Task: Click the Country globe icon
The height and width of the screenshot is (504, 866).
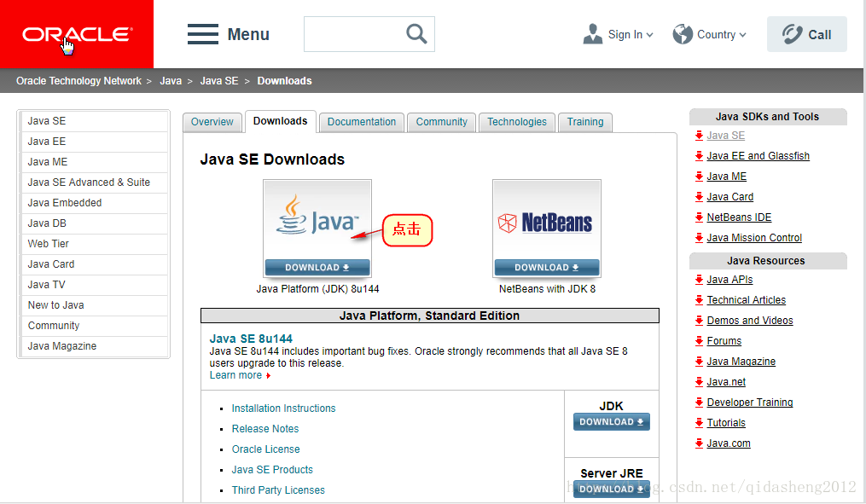Action: (683, 34)
